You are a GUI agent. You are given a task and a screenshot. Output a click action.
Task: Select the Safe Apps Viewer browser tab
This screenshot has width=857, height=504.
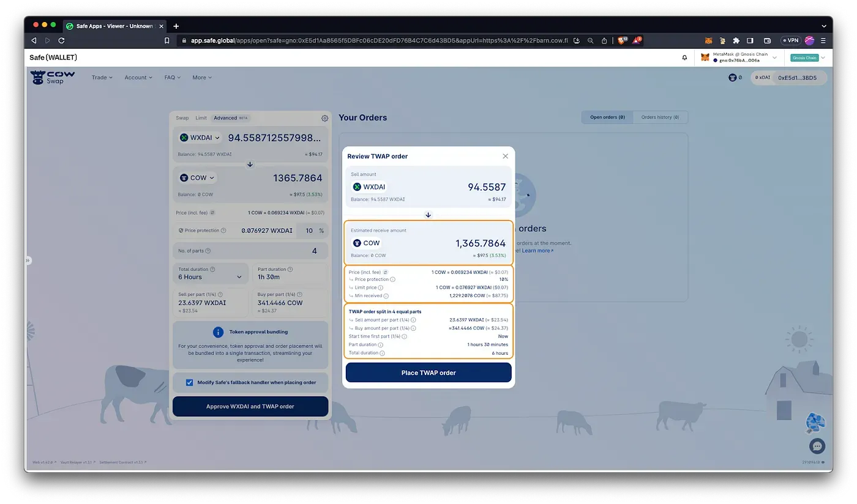pyautogui.click(x=114, y=26)
